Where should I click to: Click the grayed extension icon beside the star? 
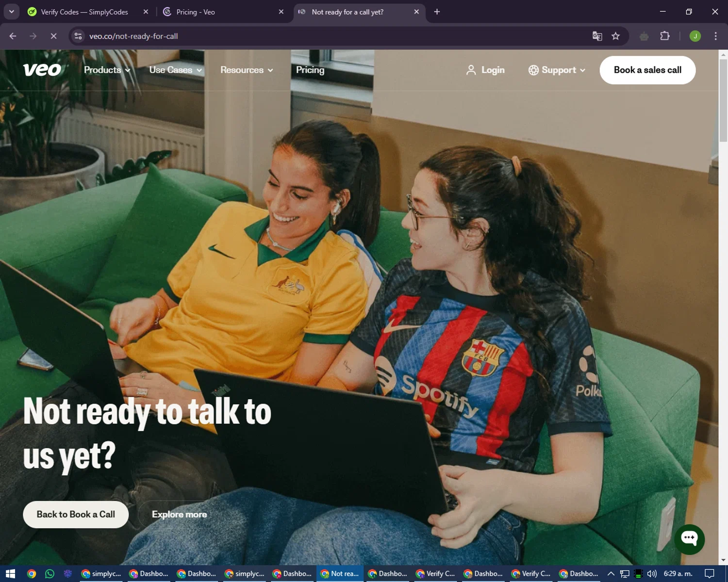point(644,36)
